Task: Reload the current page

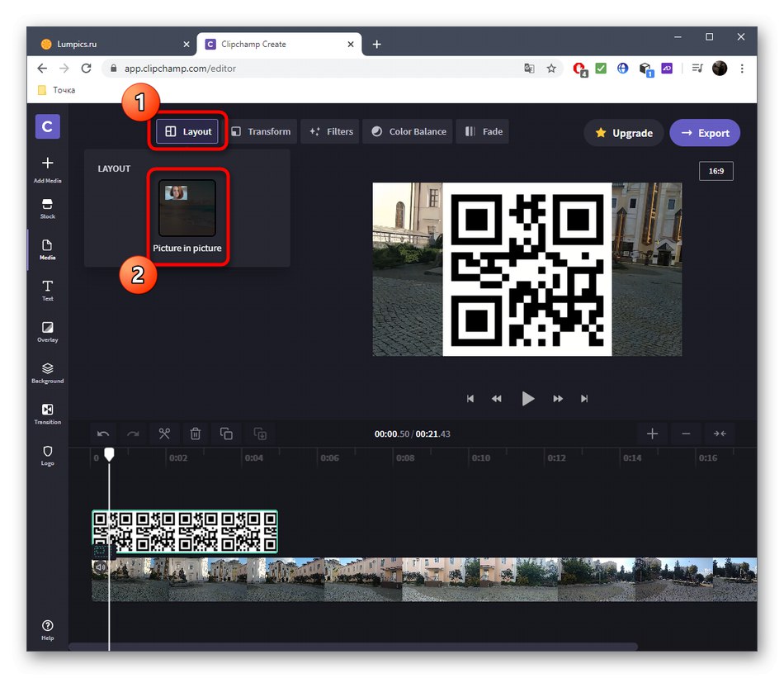Action: pos(86,68)
